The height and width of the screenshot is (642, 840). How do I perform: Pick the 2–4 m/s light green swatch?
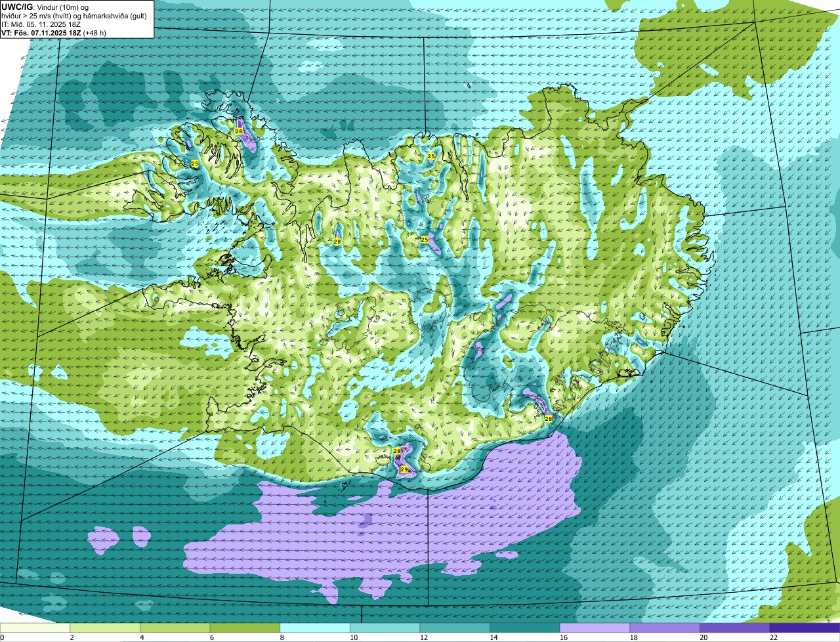click(x=105, y=628)
